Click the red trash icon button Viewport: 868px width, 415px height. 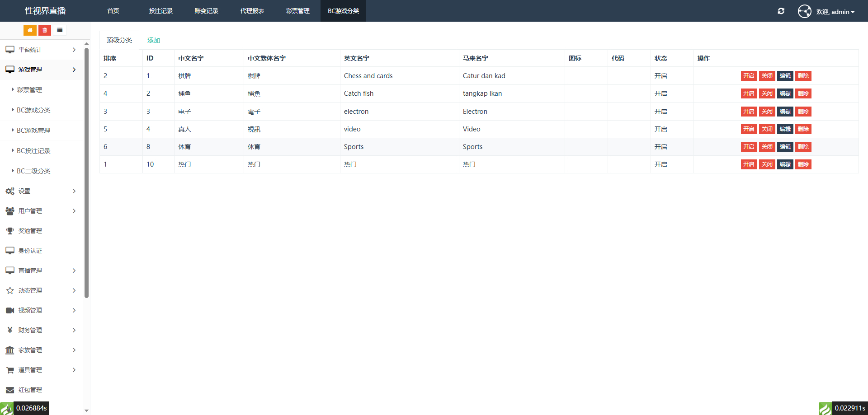click(45, 30)
